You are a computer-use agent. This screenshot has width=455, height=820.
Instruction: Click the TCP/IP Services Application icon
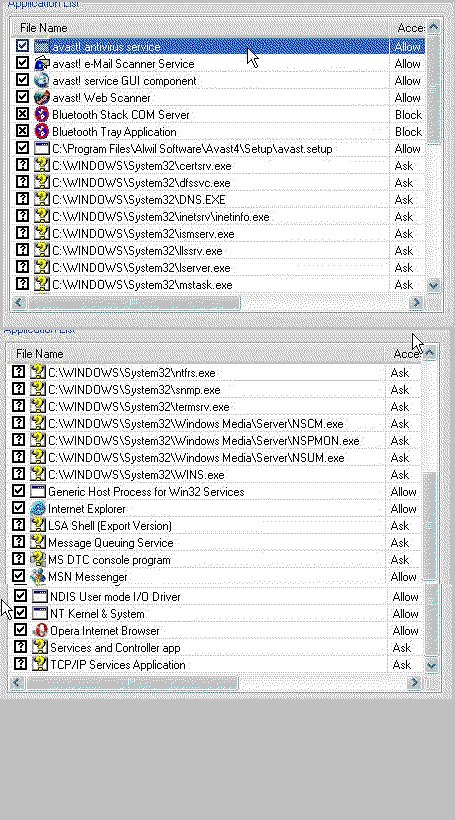click(x=40, y=665)
